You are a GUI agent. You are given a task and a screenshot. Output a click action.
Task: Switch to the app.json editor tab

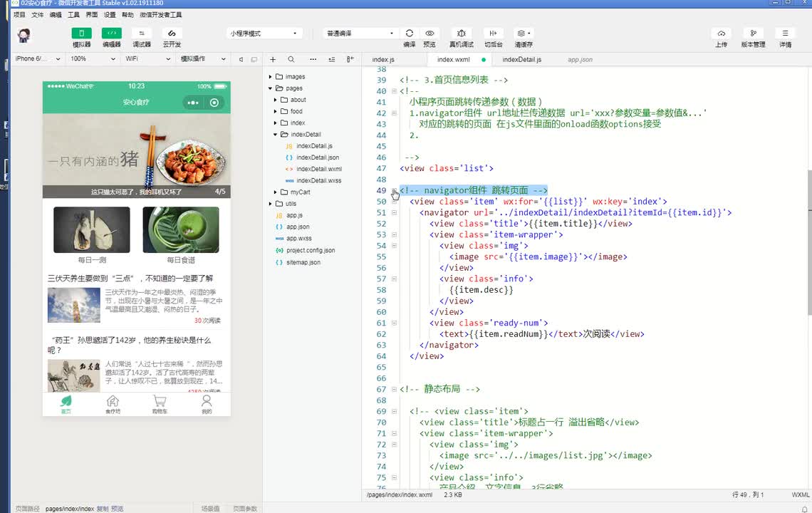click(x=580, y=60)
